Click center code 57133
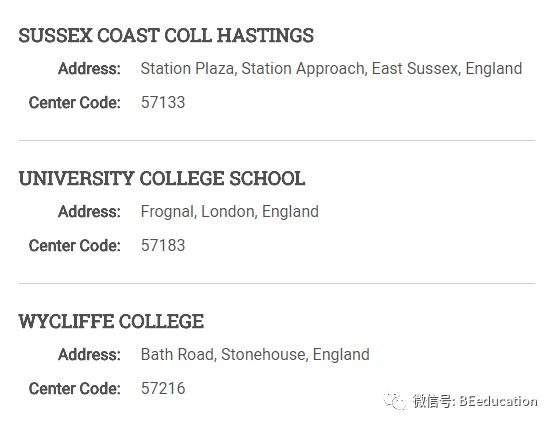This screenshot has height=426, width=555. [163, 103]
